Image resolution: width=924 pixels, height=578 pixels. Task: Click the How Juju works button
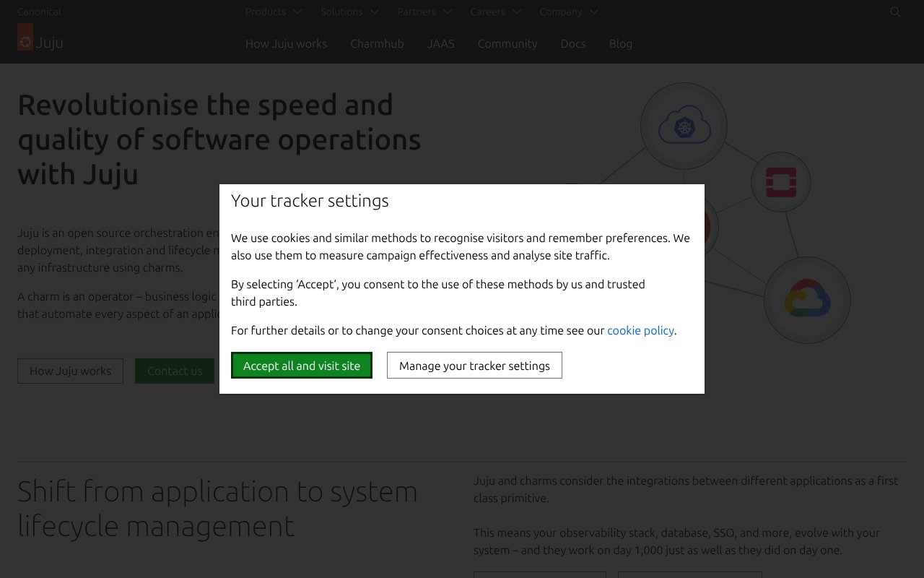[x=70, y=371]
